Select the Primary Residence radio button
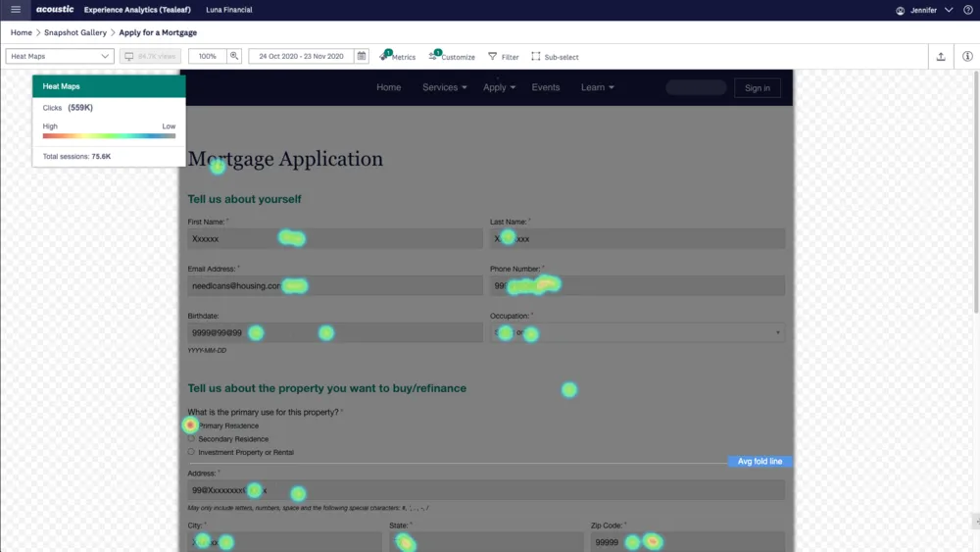The height and width of the screenshot is (552, 980). pos(191,426)
